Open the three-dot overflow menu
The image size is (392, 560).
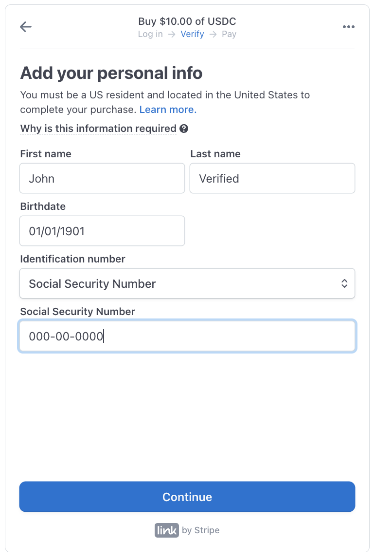point(349,27)
